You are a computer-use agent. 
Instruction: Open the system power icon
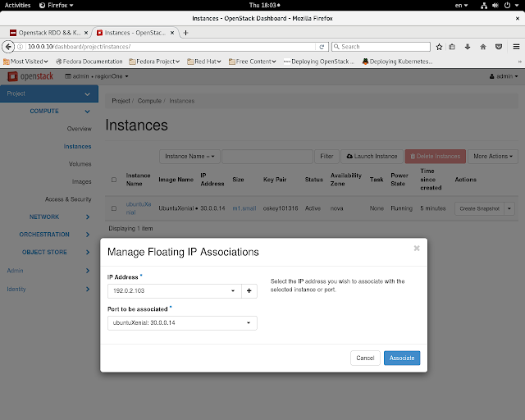tap(507, 5)
